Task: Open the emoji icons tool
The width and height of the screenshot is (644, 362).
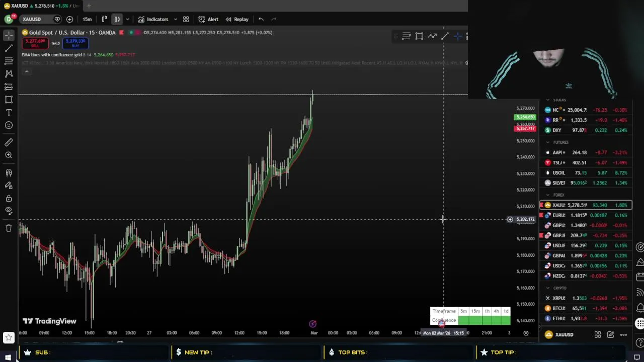Action: (x=9, y=125)
